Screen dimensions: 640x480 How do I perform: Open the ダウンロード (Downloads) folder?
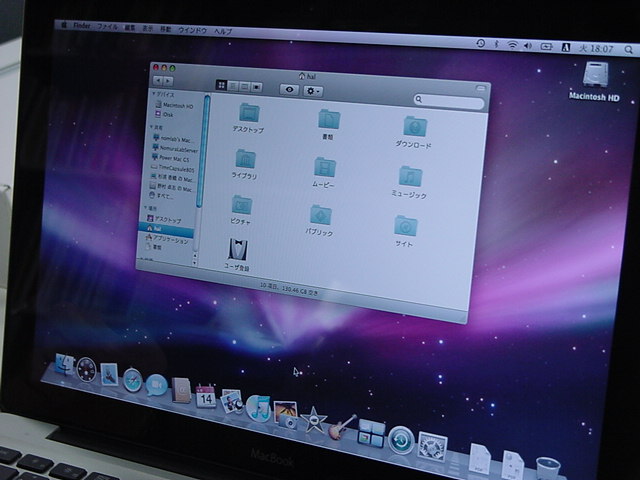point(415,127)
